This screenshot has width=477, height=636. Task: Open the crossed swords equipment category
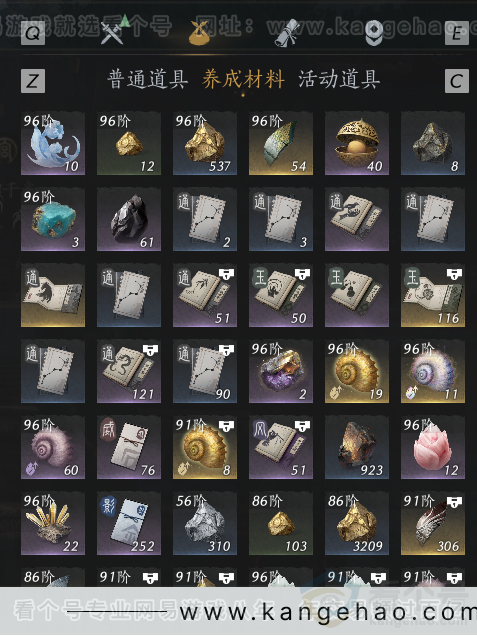[x=112, y=33]
